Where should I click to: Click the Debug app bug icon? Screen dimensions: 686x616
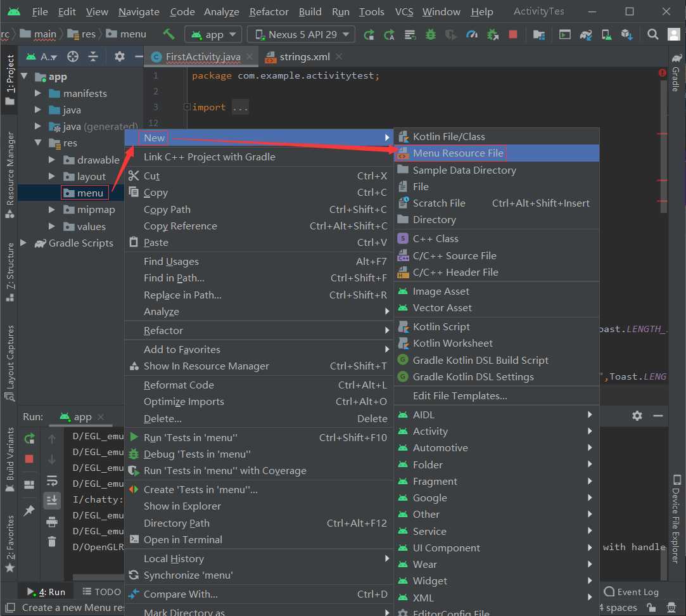pos(431,34)
